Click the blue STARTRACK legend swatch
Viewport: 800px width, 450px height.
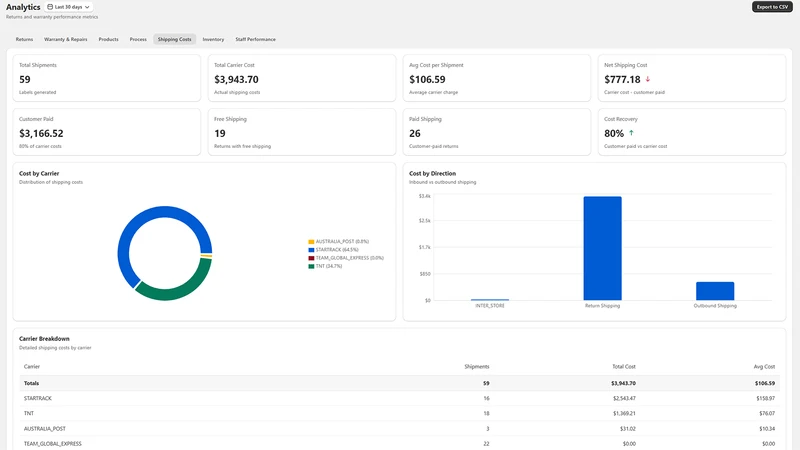coord(311,250)
